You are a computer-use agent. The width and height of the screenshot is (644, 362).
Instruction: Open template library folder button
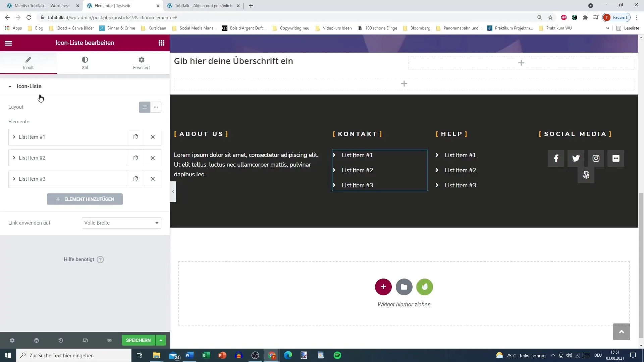click(x=404, y=287)
